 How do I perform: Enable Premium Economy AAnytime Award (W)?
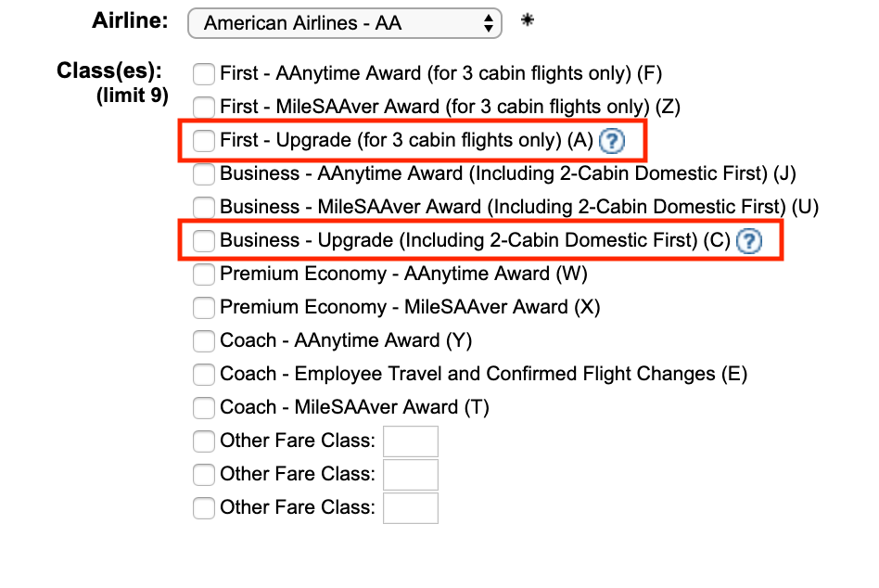click(x=204, y=275)
